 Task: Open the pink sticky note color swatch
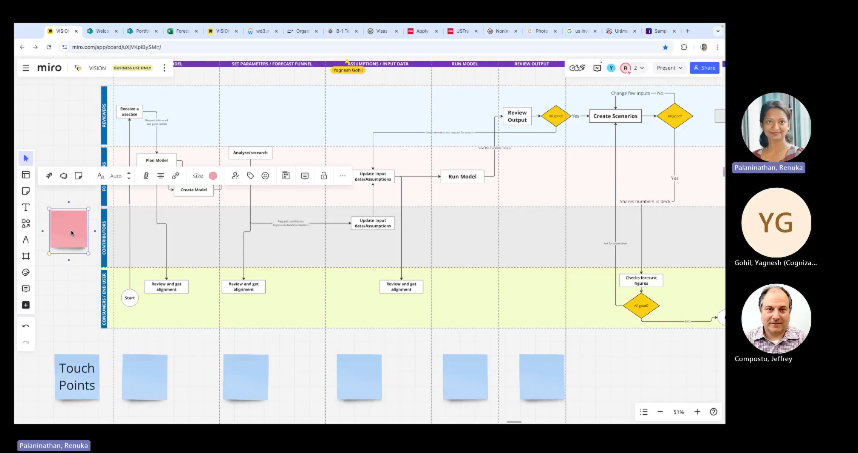tap(213, 175)
